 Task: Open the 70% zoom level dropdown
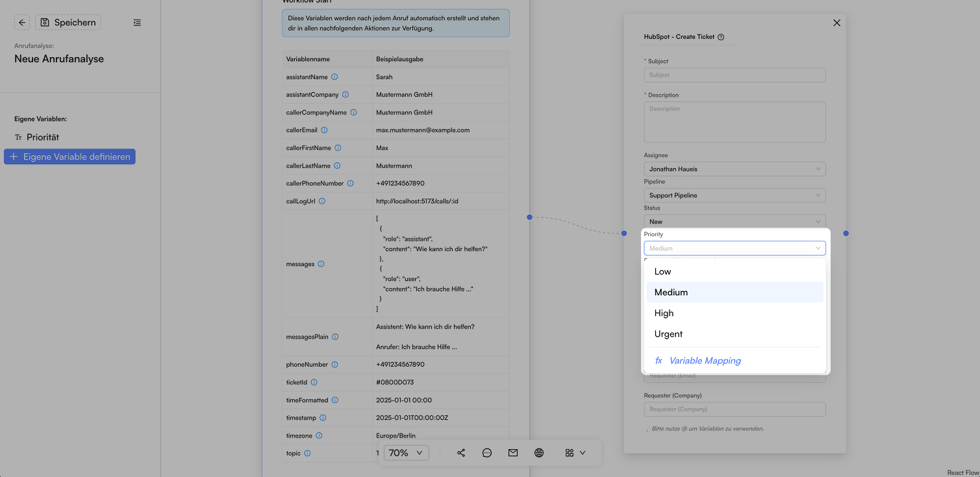pyautogui.click(x=407, y=453)
